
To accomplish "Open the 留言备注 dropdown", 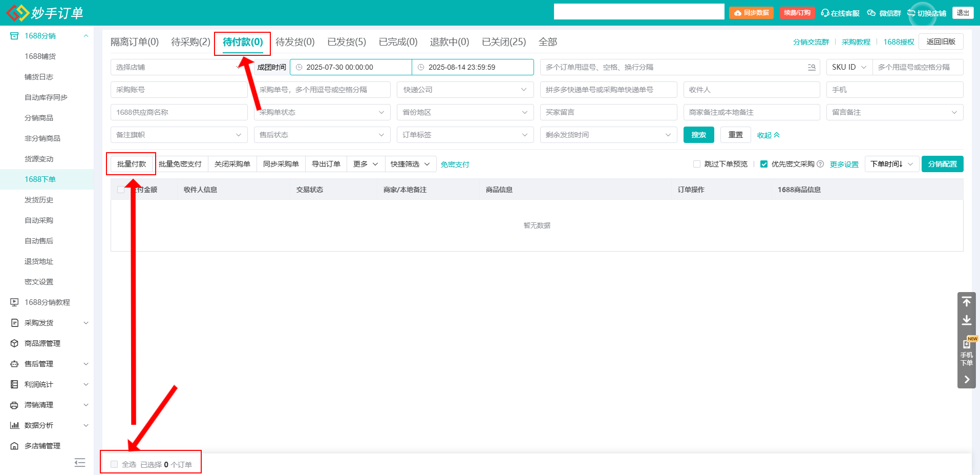I will pos(895,112).
